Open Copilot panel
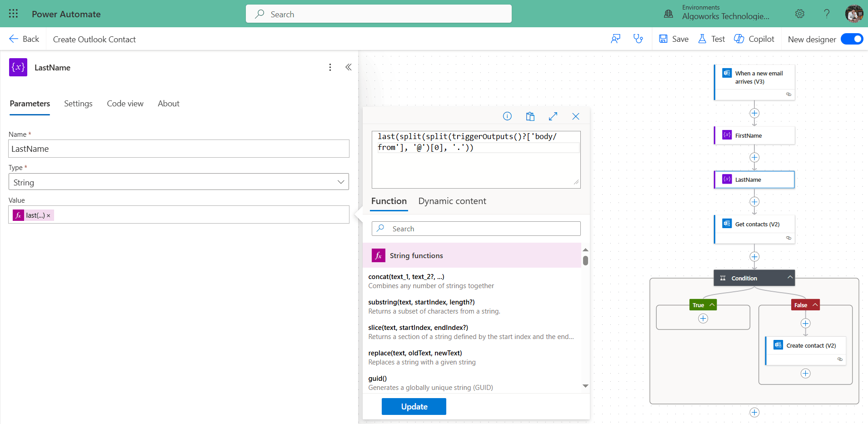The width and height of the screenshot is (868, 424). [754, 39]
